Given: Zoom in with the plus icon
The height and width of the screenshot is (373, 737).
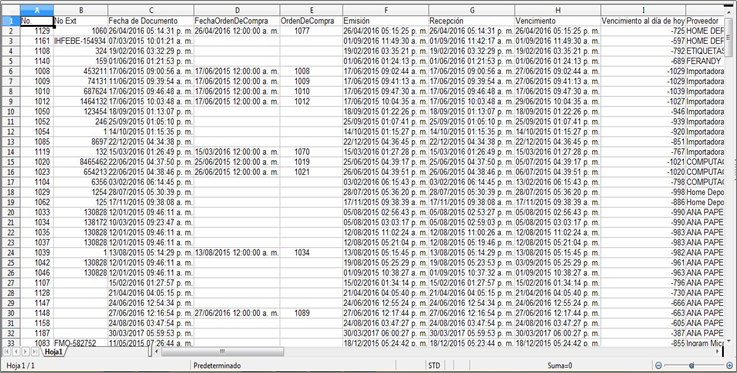Looking at the screenshot, I should coord(729,365).
